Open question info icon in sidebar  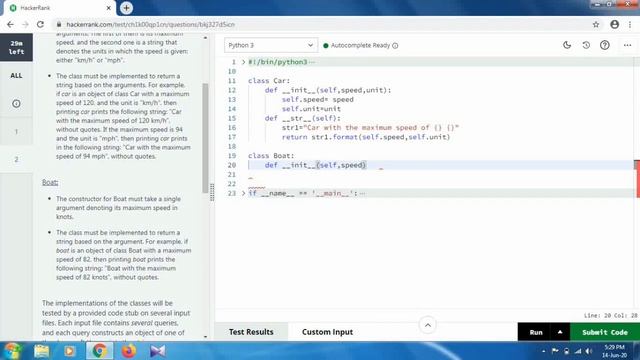(16, 104)
